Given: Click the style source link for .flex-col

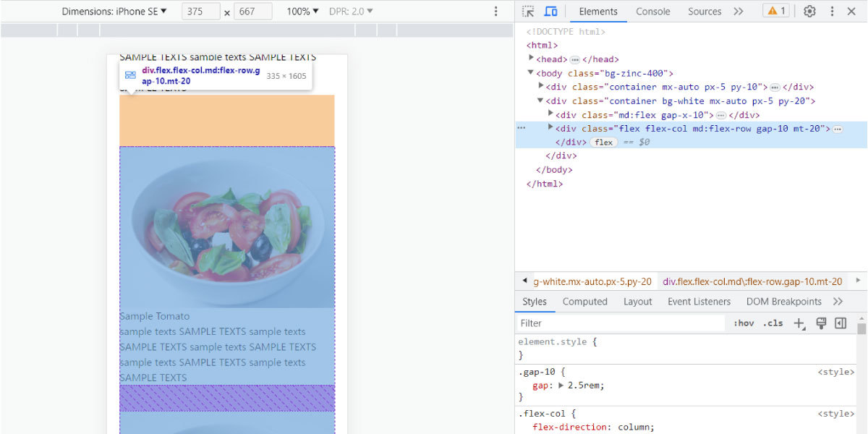Looking at the screenshot, I should 835,414.
